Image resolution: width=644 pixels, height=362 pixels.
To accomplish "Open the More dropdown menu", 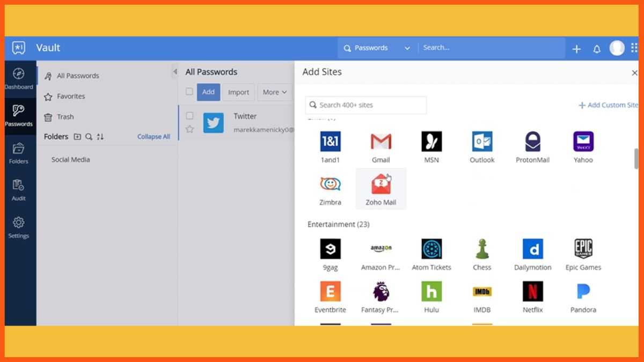I will click(x=275, y=92).
